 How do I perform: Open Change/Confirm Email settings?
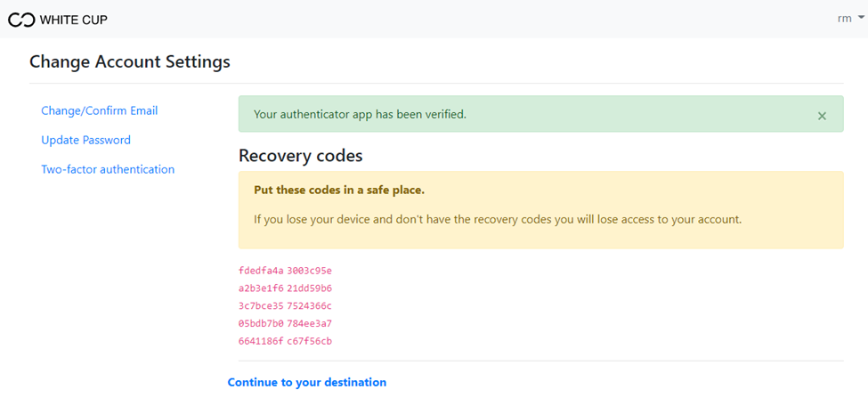100,110
